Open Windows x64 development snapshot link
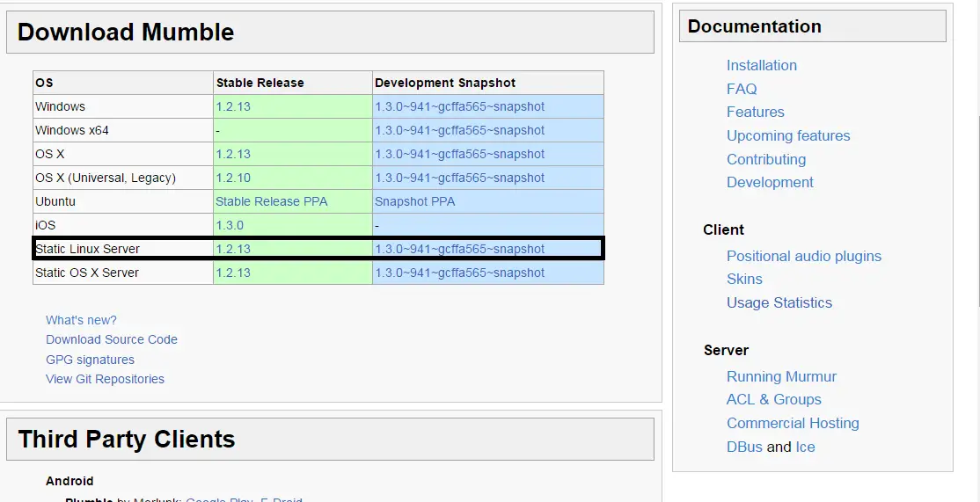 pyautogui.click(x=459, y=130)
